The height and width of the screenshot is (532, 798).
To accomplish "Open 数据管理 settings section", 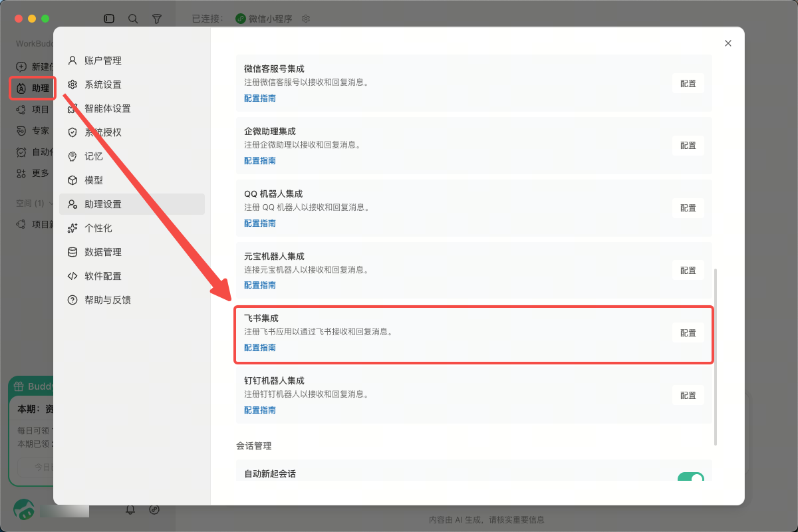I will 132,252.
